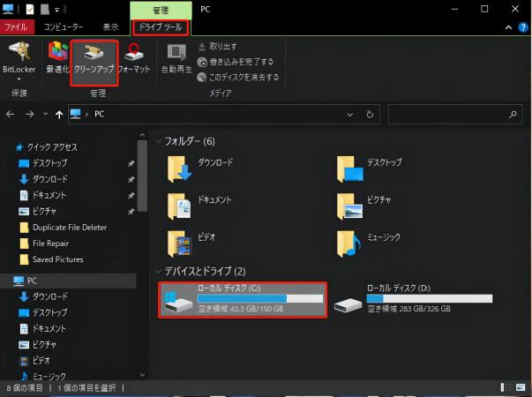This screenshot has height=397, width=532.
Task: Unpin ドキュメント using its pin icon
Action: click(131, 196)
